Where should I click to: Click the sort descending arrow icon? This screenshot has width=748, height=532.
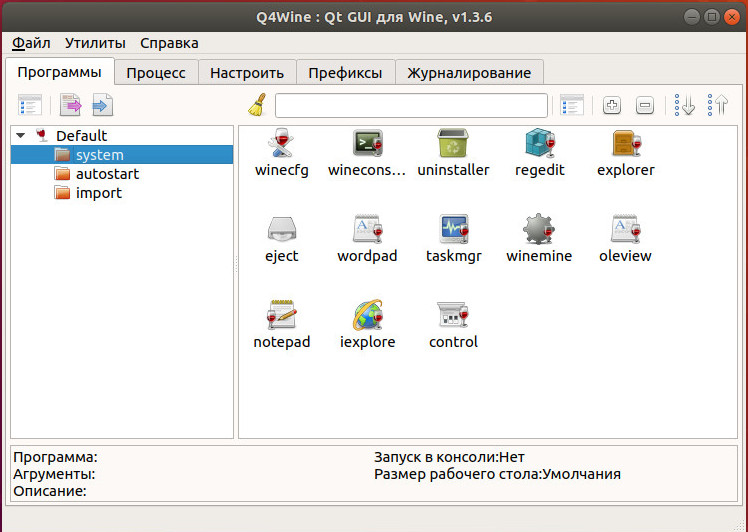click(685, 105)
